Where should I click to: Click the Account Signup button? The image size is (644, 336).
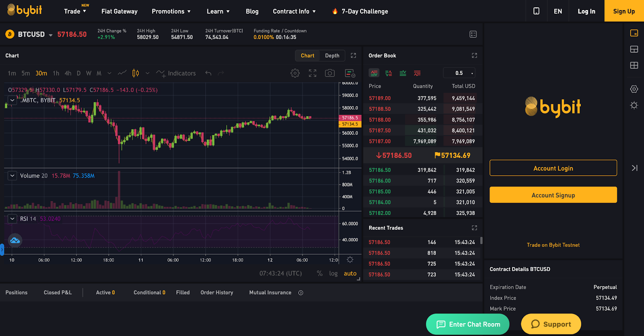[x=553, y=195]
